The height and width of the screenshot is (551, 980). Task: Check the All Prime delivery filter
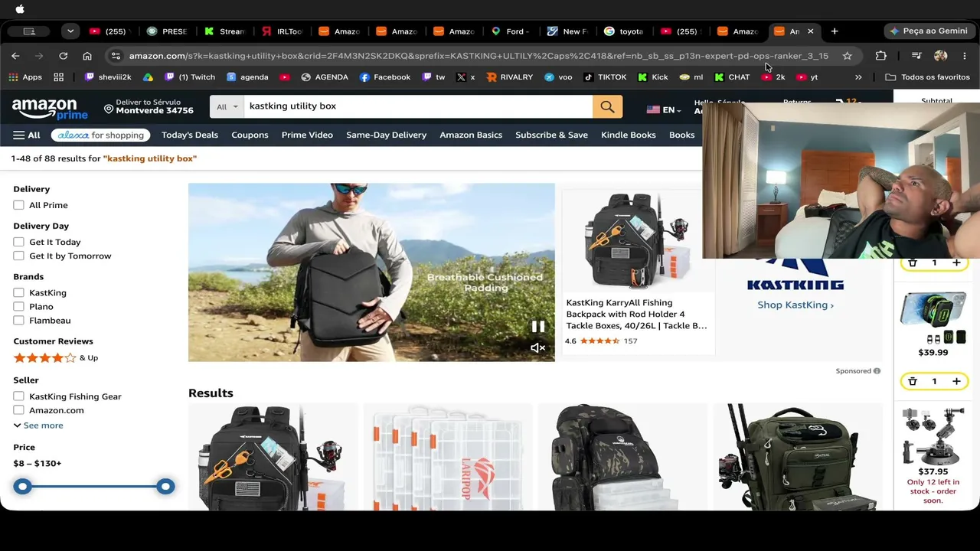(18, 205)
